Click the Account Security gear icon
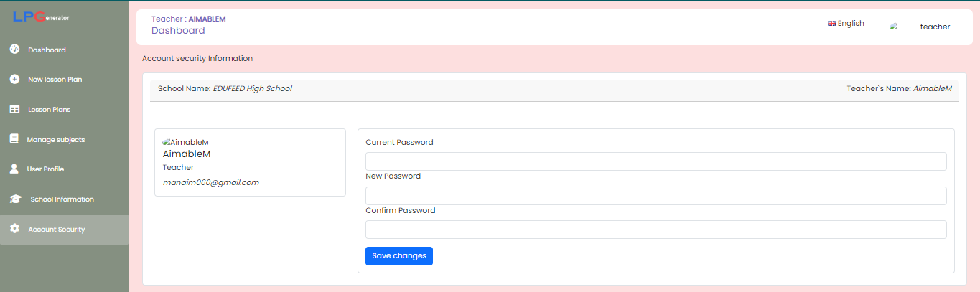Viewport: 980px width, 292px height. [x=14, y=229]
